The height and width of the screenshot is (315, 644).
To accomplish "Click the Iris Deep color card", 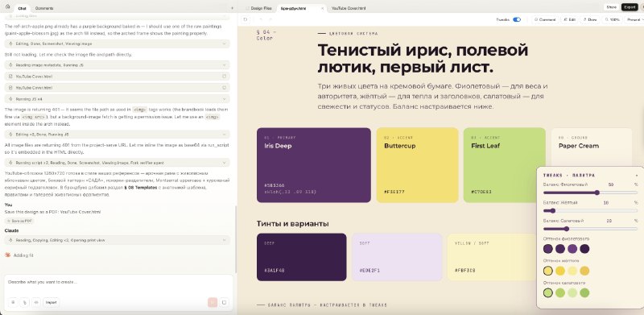I will 314,165.
